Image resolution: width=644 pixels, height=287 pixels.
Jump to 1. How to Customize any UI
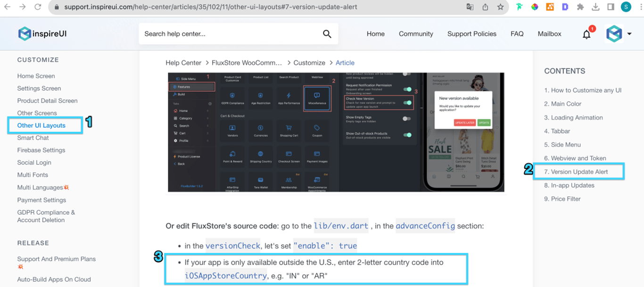click(x=583, y=90)
